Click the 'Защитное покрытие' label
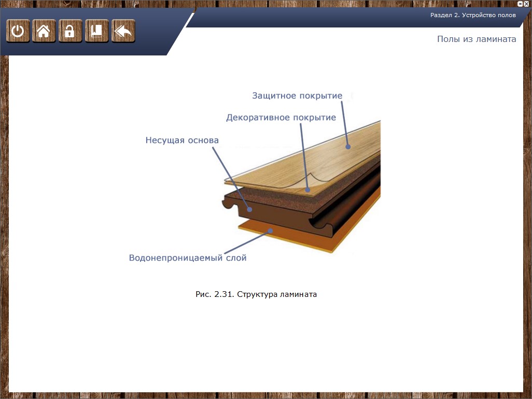Screen dimensions: 532x399 pyautogui.click(x=297, y=96)
